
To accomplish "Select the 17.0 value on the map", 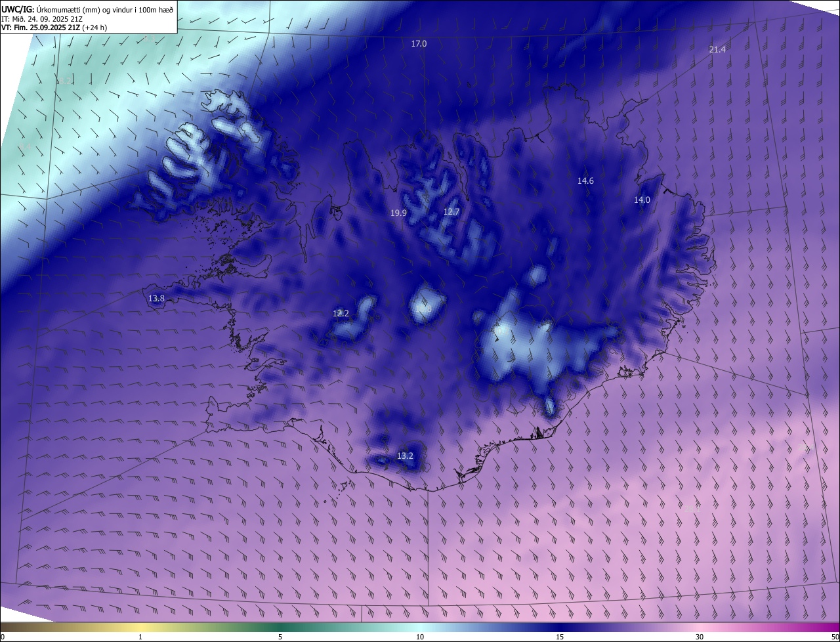I will (419, 44).
